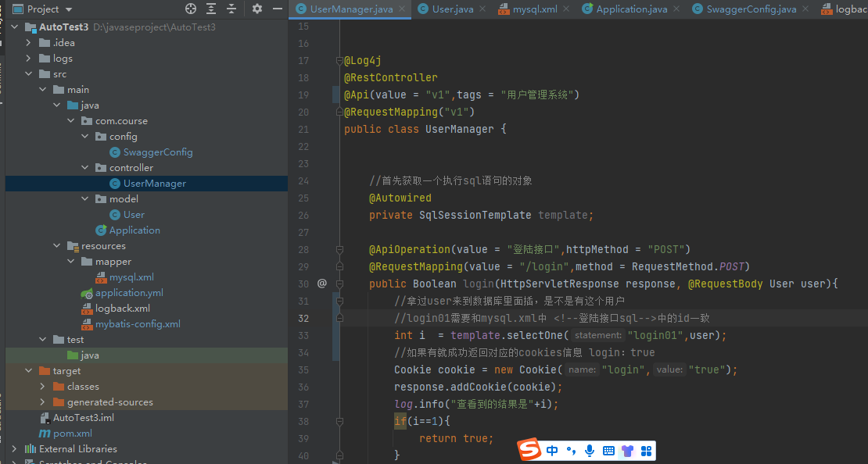The width and height of the screenshot is (868, 464).
Task: Click the @Autowired annotation on line 25
Action: click(x=400, y=198)
